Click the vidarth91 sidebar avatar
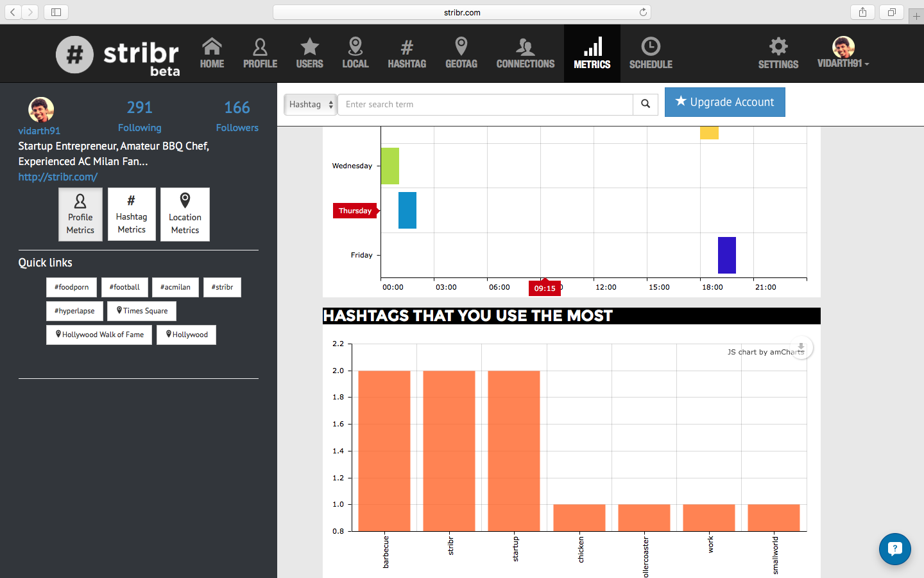Screen dimensions: 924x578 coord(41,110)
